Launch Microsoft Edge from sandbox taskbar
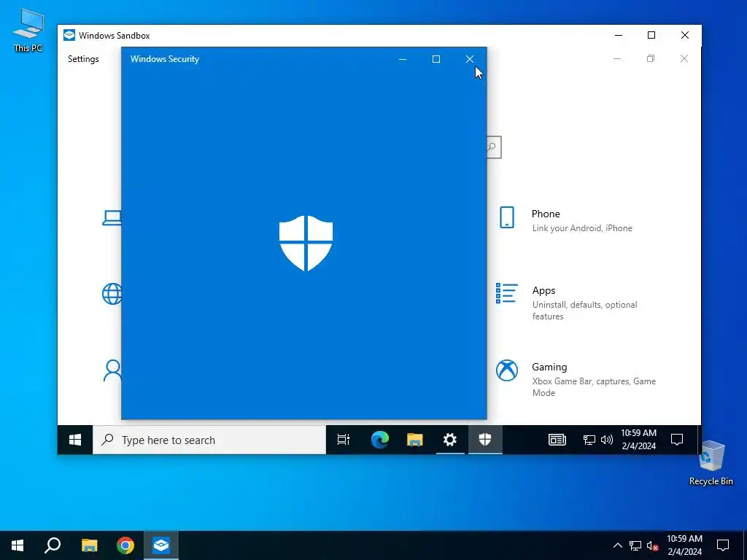Image resolution: width=747 pixels, height=560 pixels. click(379, 440)
